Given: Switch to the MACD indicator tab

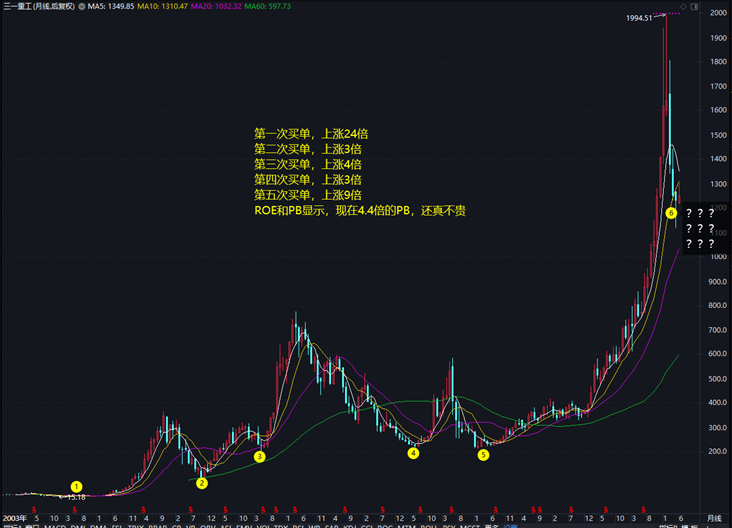Looking at the screenshot, I should tap(55, 526).
